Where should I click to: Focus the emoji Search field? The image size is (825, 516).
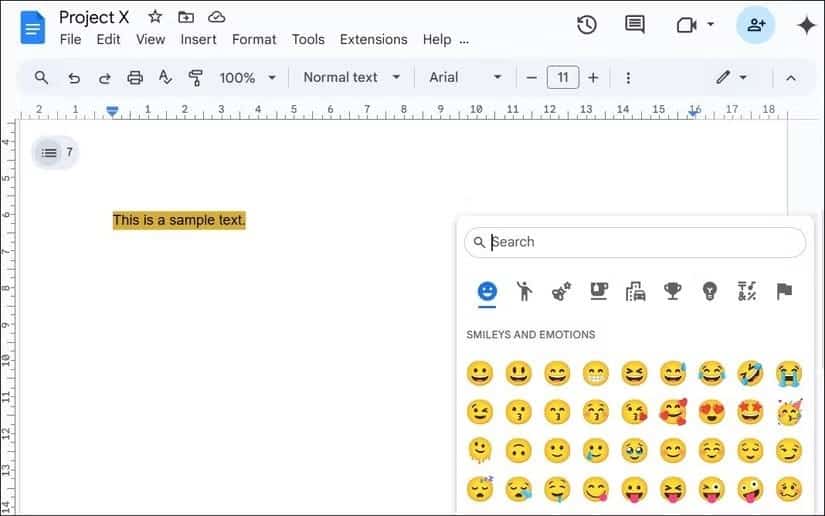click(635, 242)
